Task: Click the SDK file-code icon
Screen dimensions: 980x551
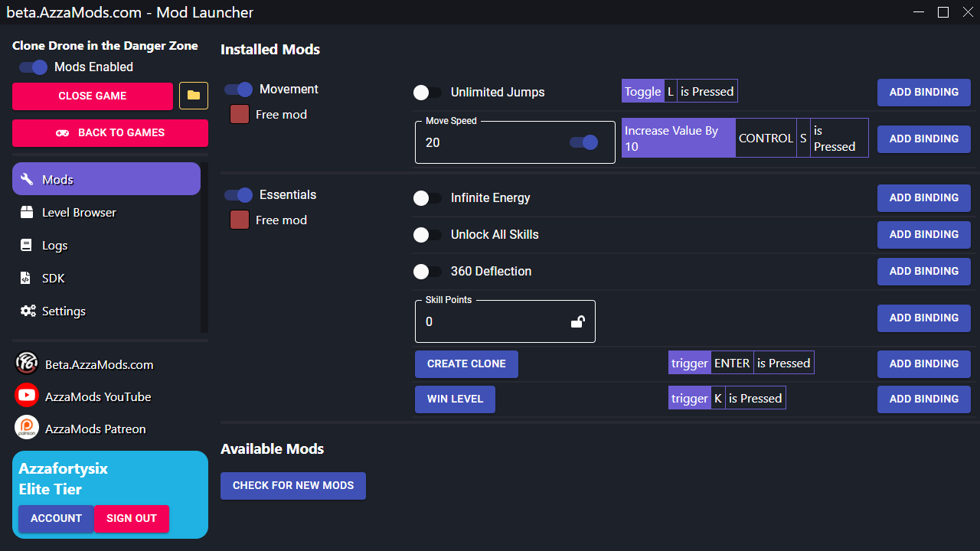Action: point(26,278)
